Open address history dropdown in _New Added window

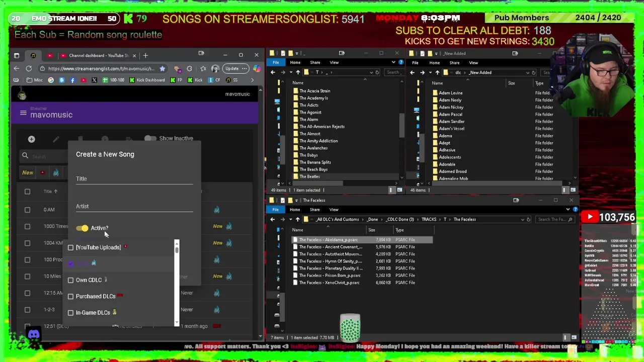527,72
